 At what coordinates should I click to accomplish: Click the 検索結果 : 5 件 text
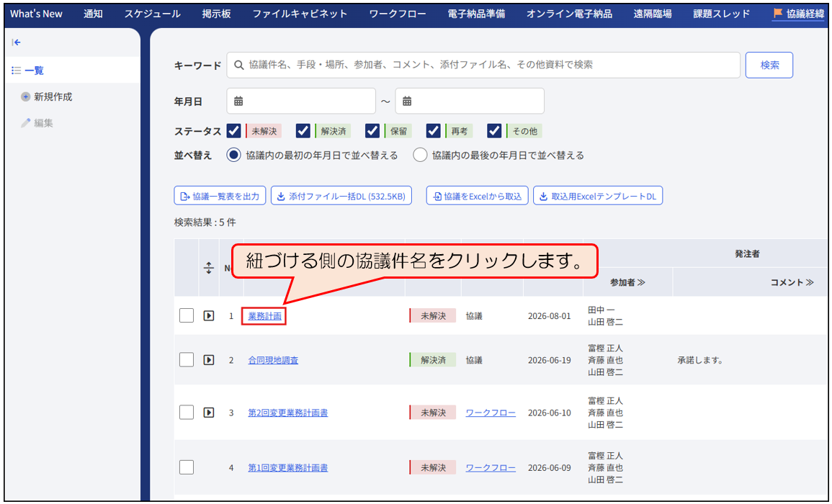click(x=205, y=222)
